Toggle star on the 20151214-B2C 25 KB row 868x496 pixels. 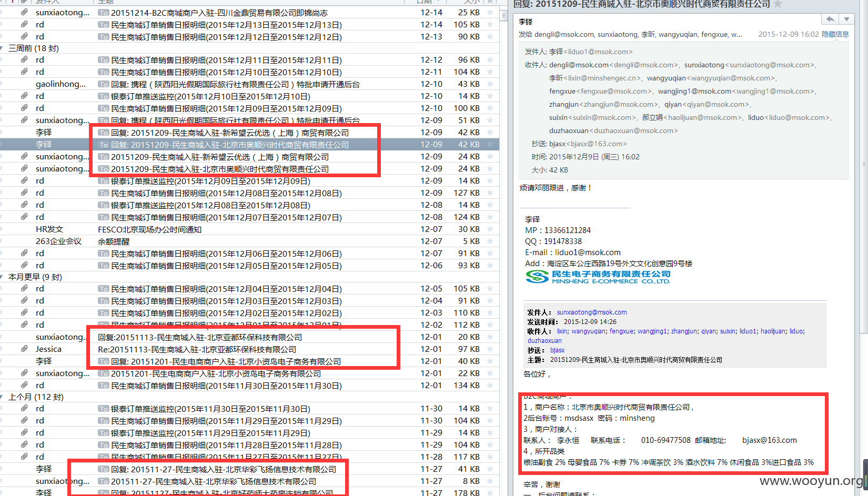pos(490,12)
